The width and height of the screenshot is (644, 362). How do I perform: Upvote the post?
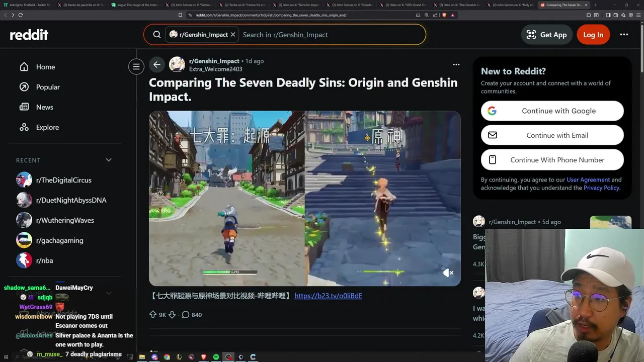153,315
